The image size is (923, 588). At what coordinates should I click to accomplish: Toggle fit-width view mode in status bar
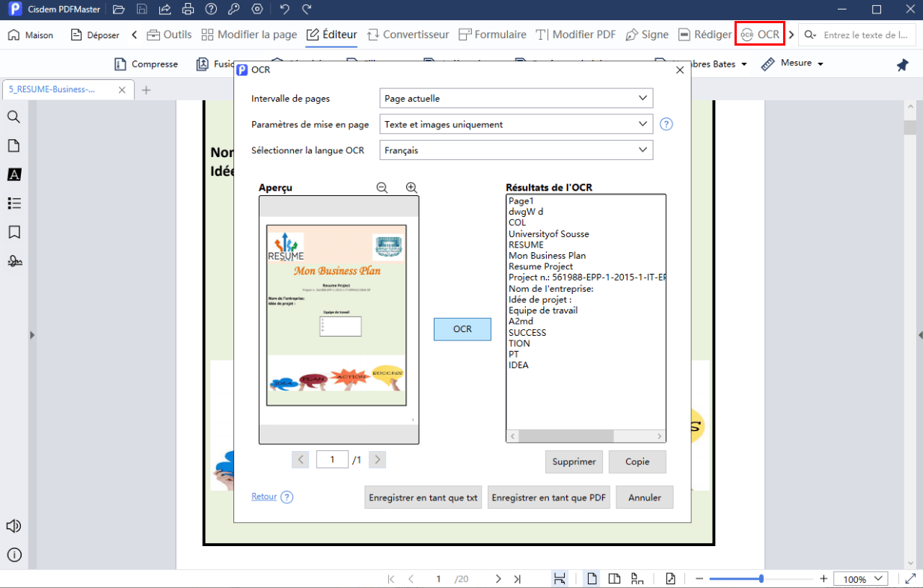coord(559,579)
